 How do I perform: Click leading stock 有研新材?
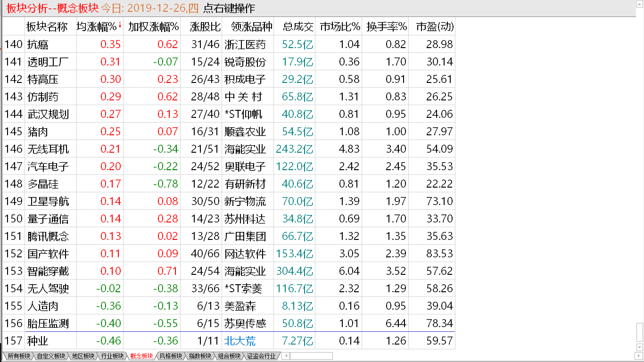pos(245,184)
